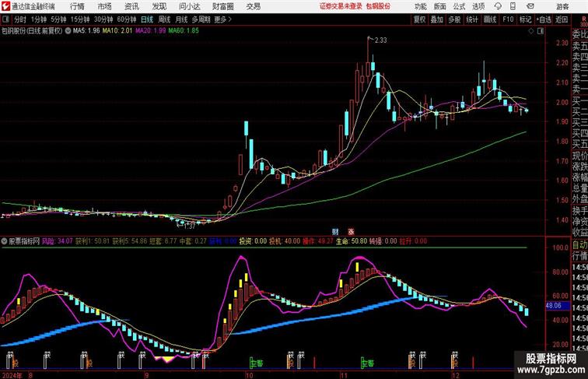This screenshot has width=588, height=379.
Task: Select the 多周期 multi-period tab
Action: point(201,19)
